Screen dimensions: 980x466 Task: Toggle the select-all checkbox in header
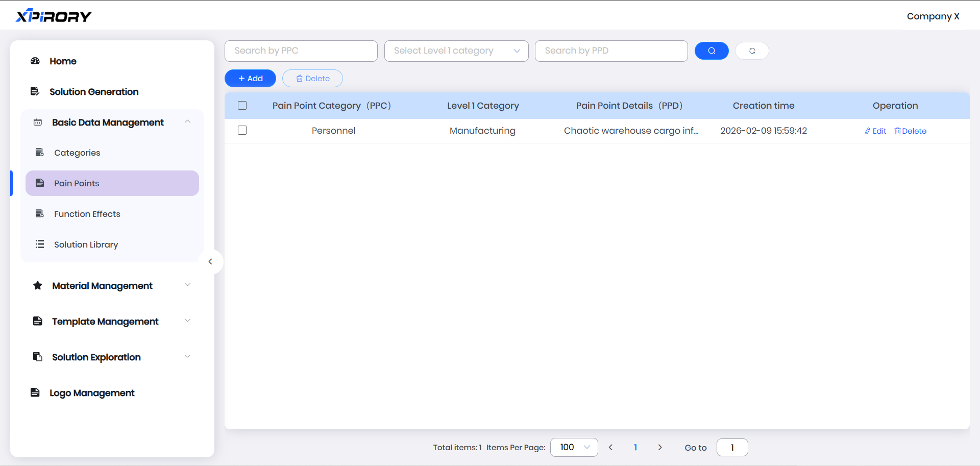pyautogui.click(x=242, y=106)
